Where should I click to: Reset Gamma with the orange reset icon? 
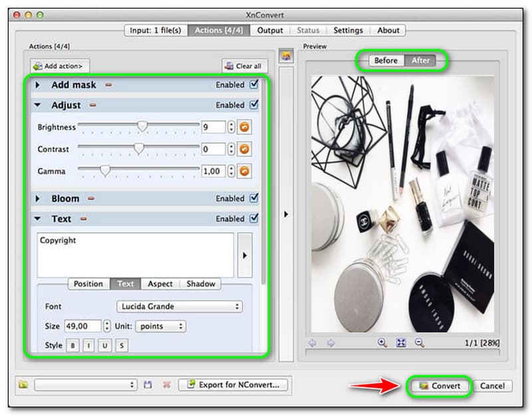pos(244,171)
